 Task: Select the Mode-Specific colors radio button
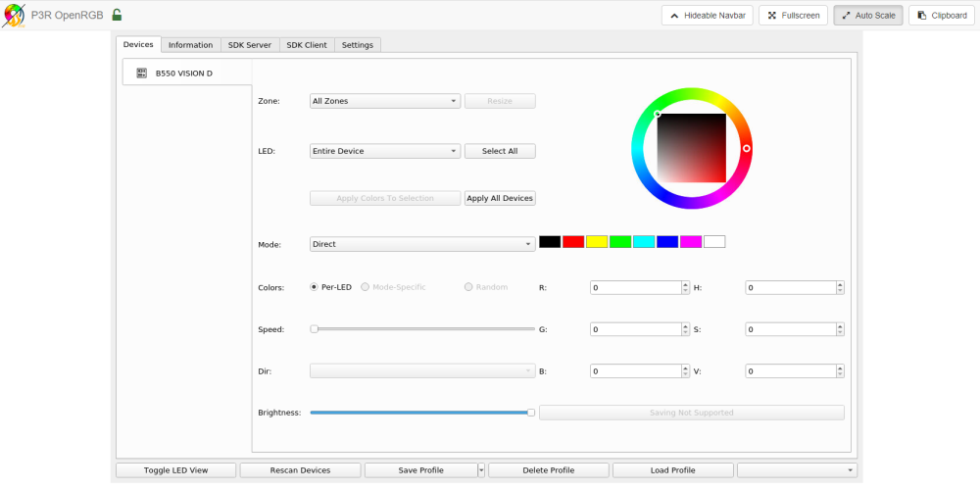(x=365, y=287)
